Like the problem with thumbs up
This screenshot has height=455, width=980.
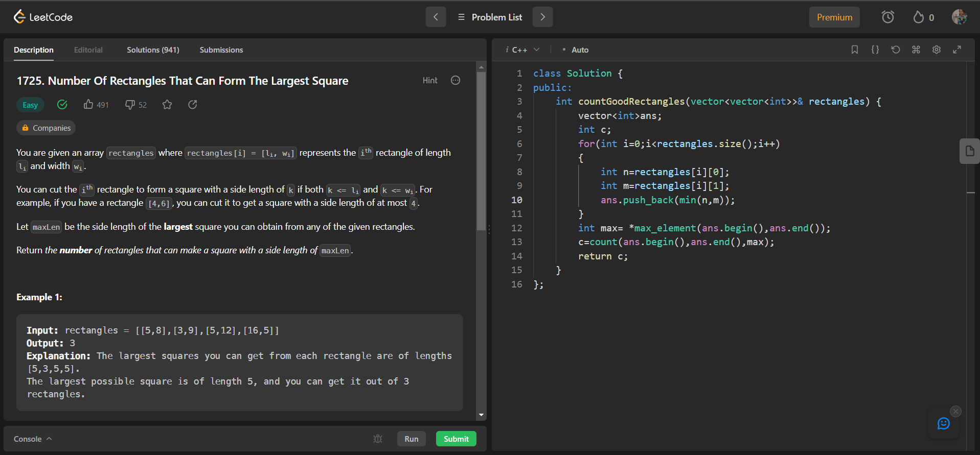click(96, 105)
